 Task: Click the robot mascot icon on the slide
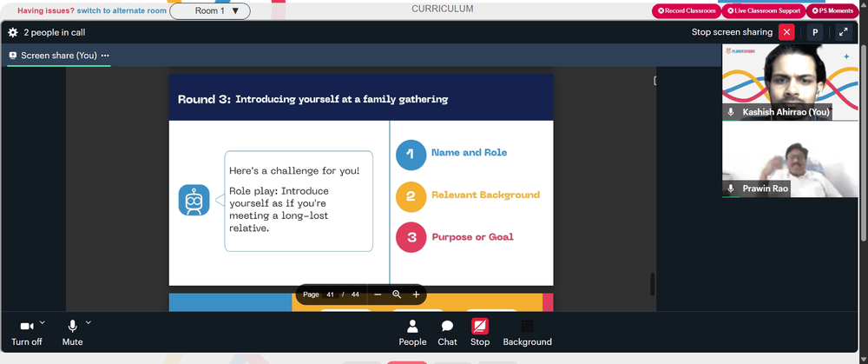194,200
